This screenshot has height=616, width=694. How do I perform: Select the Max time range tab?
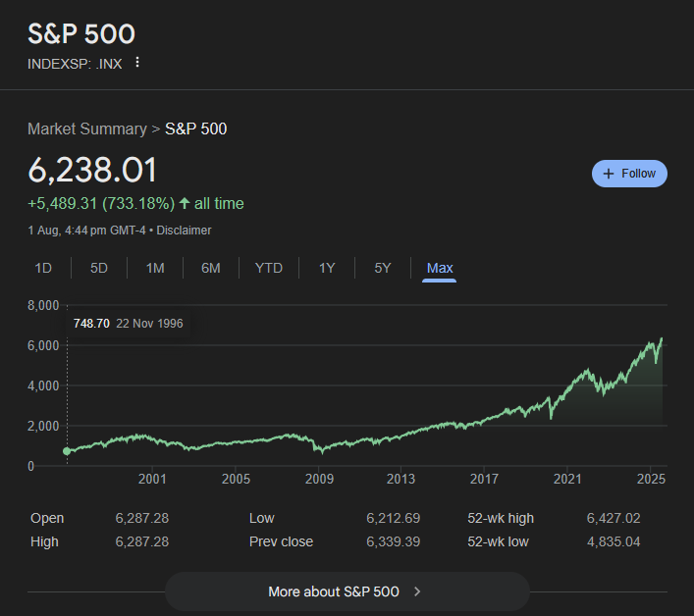440,268
